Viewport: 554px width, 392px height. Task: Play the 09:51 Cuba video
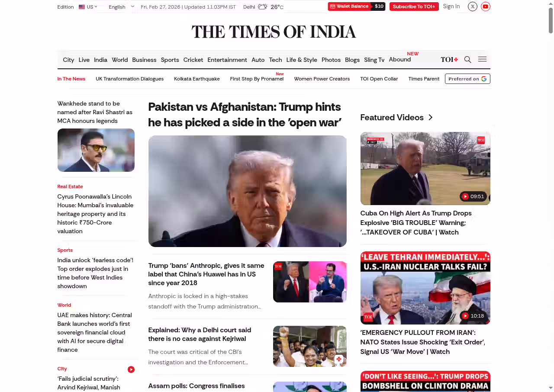(x=473, y=196)
